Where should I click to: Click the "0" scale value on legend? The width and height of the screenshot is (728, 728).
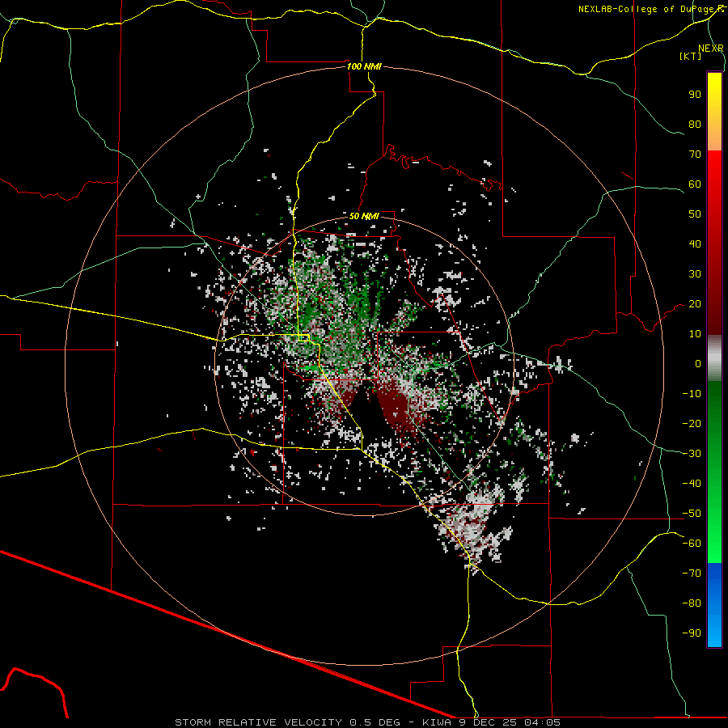pyautogui.click(x=698, y=364)
